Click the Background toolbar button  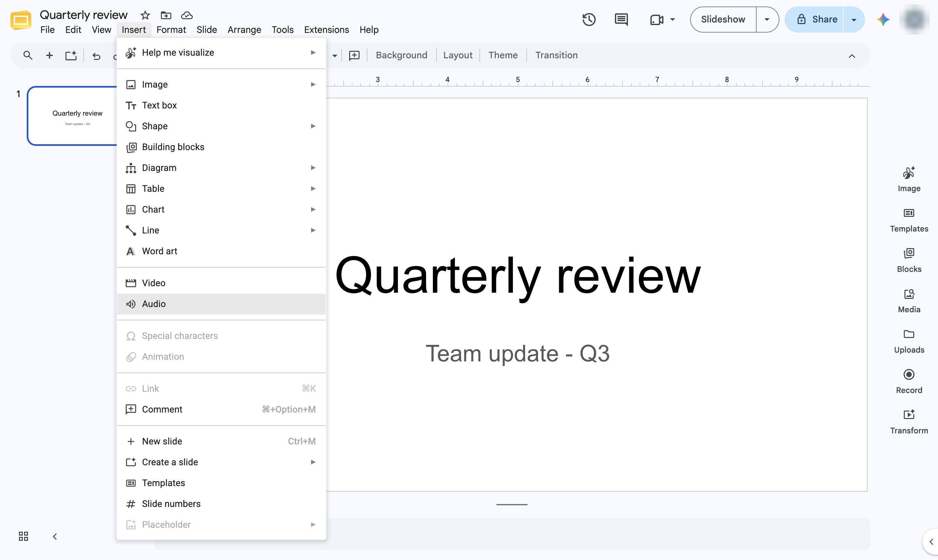pos(401,55)
